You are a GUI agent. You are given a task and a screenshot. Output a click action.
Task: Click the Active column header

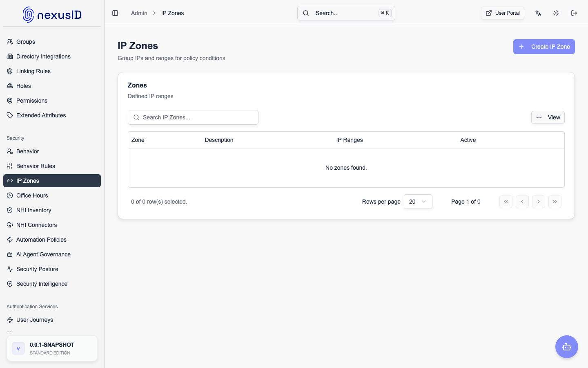point(468,140)
